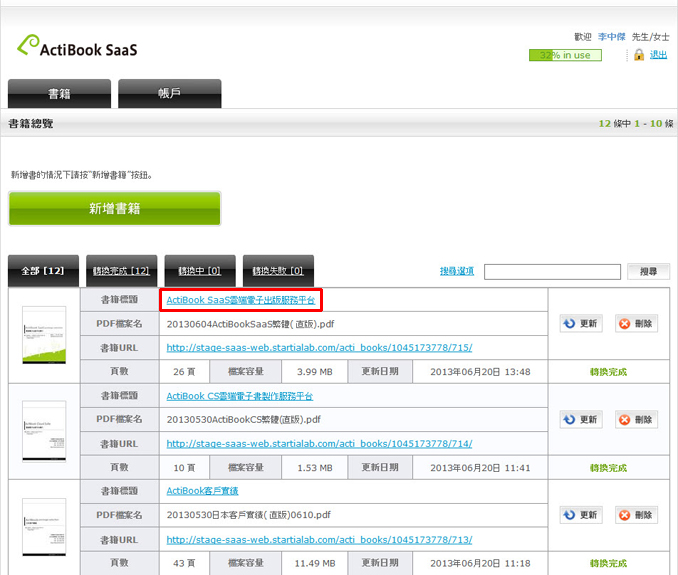
Task: Open book URL ending in /715/
Action: 319,348
